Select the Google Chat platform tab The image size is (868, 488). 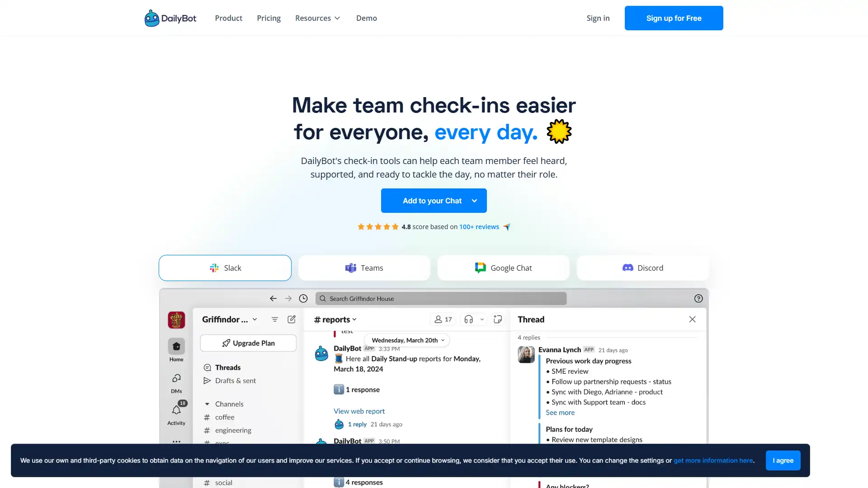pos(503,267)
